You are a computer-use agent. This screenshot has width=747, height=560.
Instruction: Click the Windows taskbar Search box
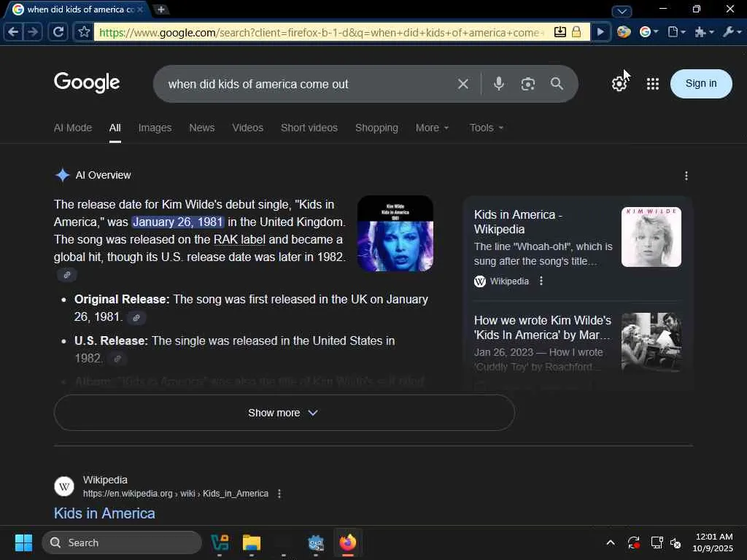tap(122, 542)
